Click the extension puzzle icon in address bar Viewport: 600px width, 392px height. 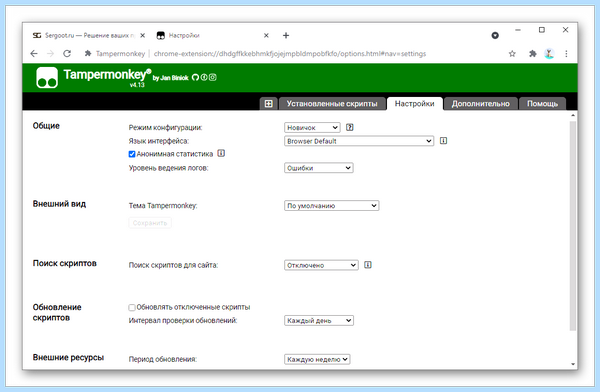tap(88, 54)
